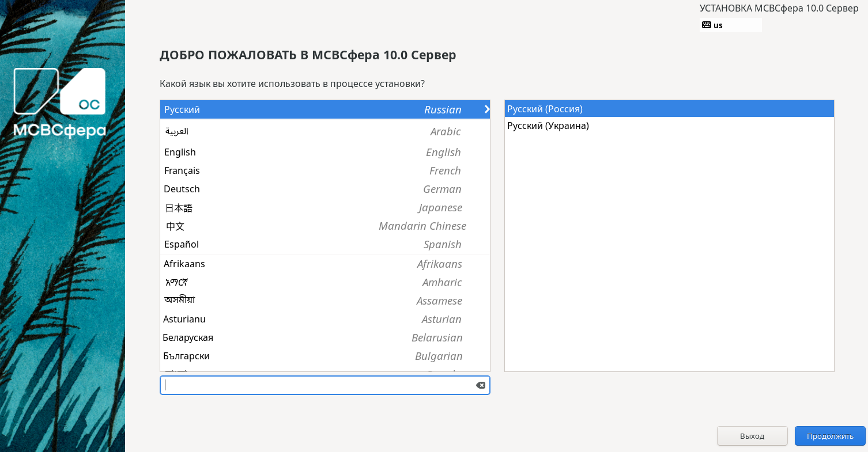The image size is (868, 452).
Task: Select the Mandarin Chinese language row
Action: (325, 226)
